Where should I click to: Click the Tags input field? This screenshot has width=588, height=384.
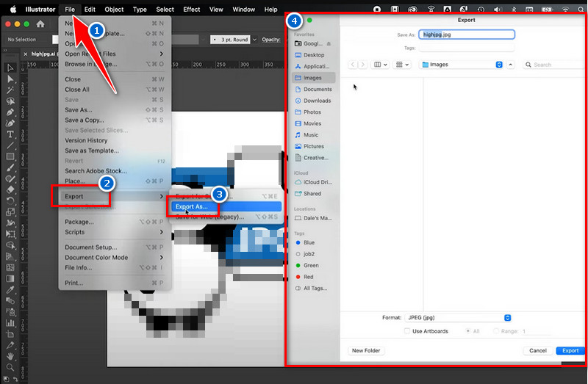pyautogui.click(x=467, y=48)
